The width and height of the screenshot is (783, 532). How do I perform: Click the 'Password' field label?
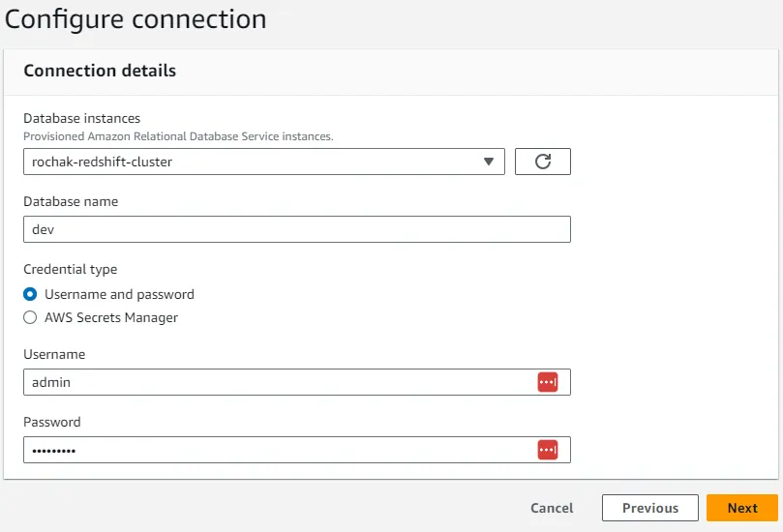[52, 422]
